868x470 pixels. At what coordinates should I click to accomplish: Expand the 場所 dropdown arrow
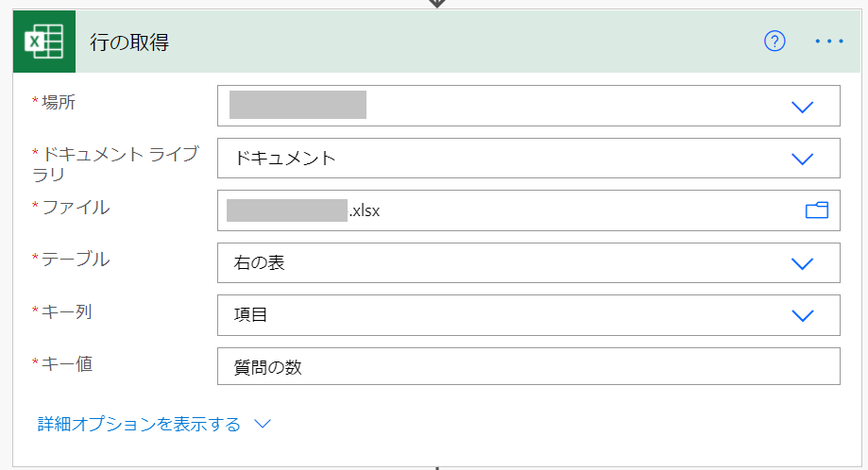click(802, 107)
